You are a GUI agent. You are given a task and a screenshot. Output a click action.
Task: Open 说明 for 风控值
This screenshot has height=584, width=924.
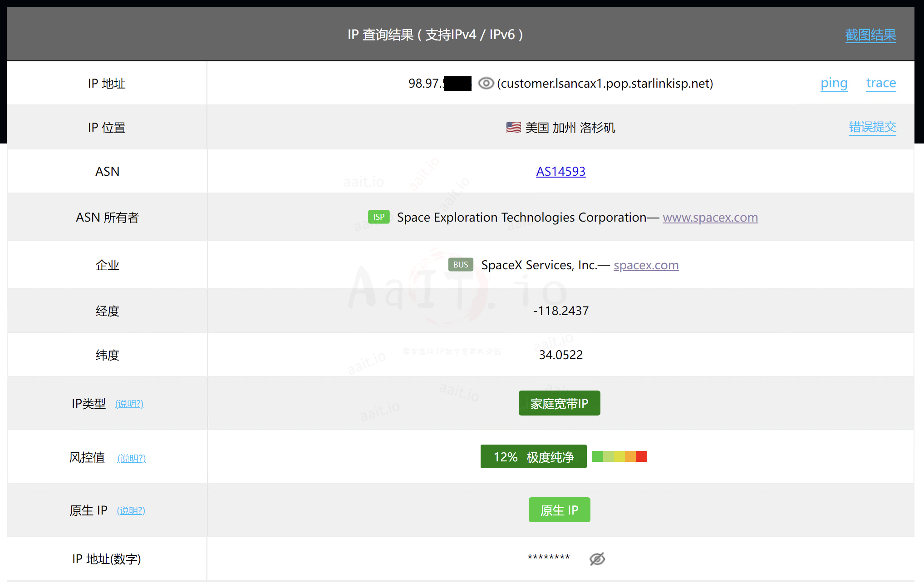(x=132, y=458)
